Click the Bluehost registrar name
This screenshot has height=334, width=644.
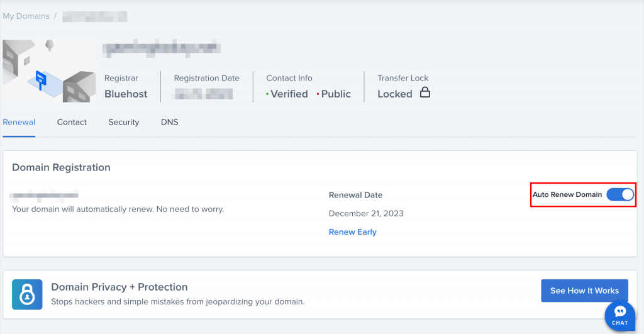coord(126,94)
